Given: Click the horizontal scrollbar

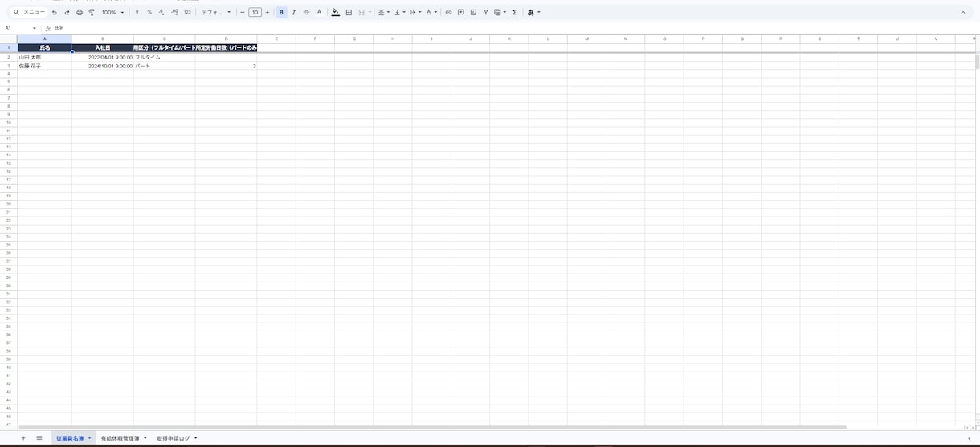Looking at the screenshot, I should [432, 427].
